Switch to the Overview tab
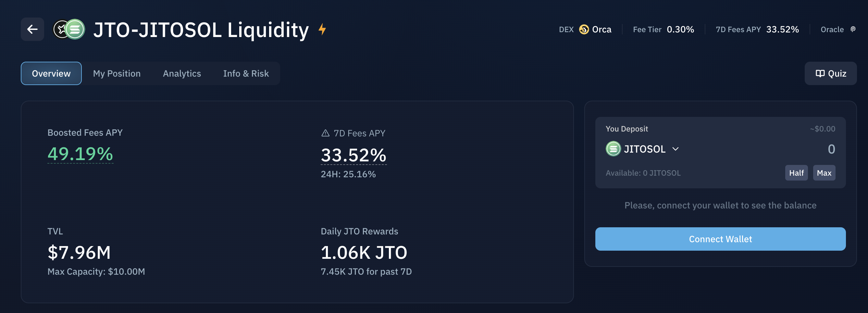This screenshot has width=868, height=313. [x=51, y=73]
